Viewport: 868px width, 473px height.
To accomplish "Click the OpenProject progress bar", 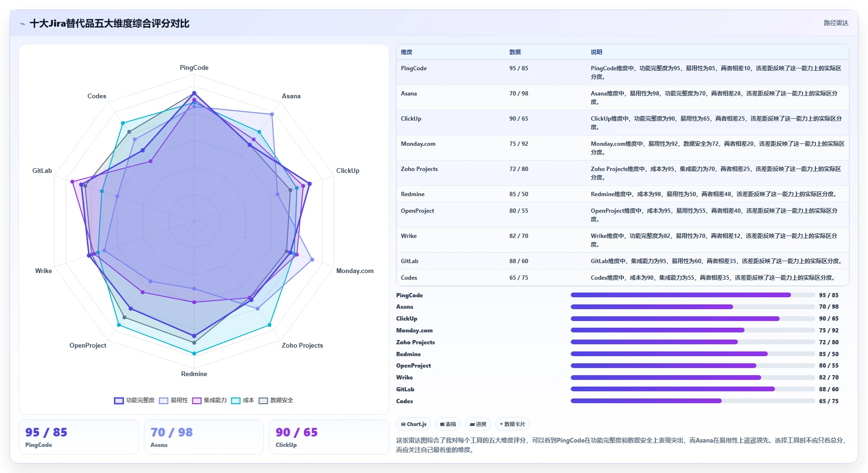I will tap(693, 366).
